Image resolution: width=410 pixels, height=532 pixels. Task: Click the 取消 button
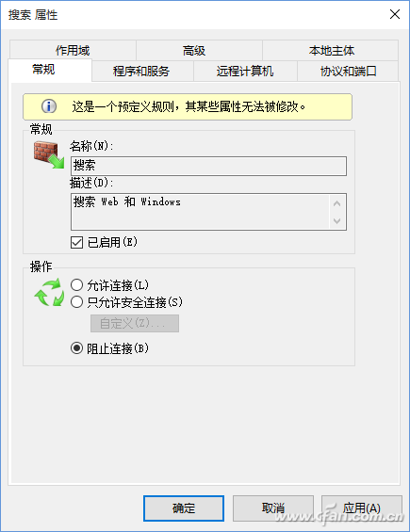click(x=272, y=508)
